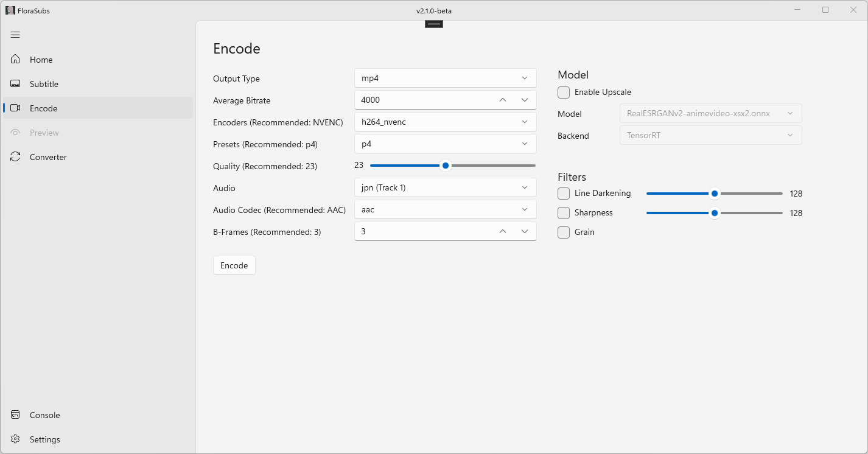868x454 pixels.
Task: Open the Console icon in sidebar
Action: click(16, 415)
